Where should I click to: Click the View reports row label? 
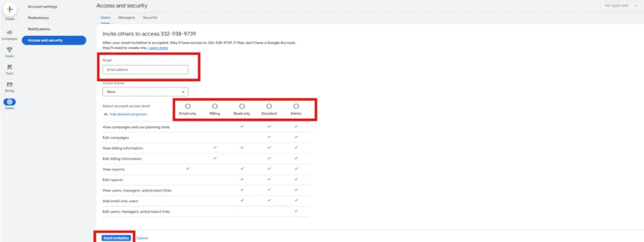pos(113,170)
